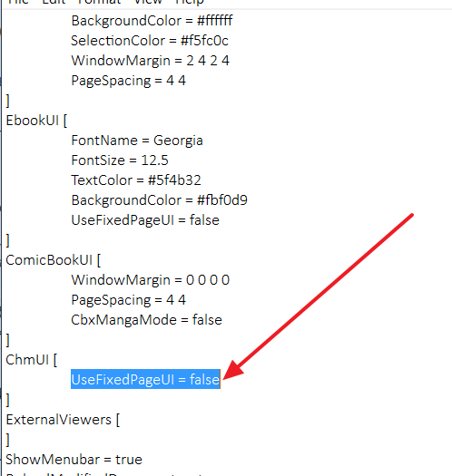Viewport: 452px width, 476px height.
Task: Click the TextColor = #5f4b32 line
Action: click(136, 180)
